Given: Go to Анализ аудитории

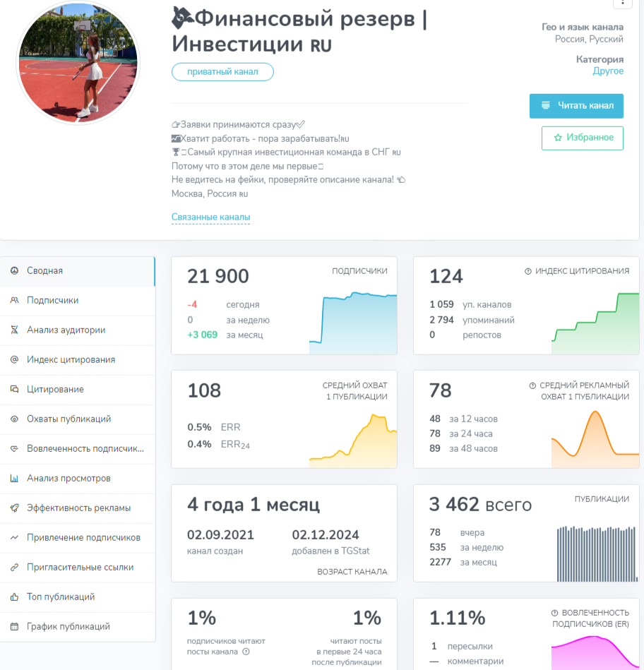Looking at the screenshot, I should [x=78, y=330].
